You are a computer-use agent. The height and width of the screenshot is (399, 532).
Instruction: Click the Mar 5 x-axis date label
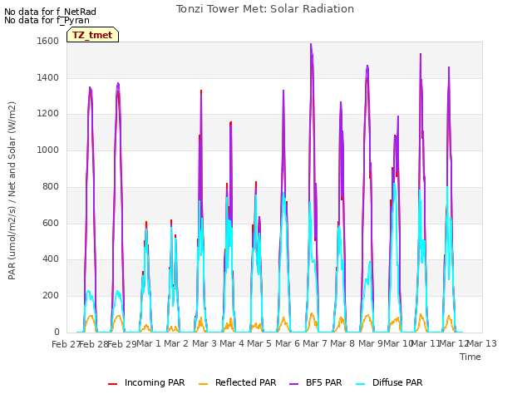pos(259,343)
